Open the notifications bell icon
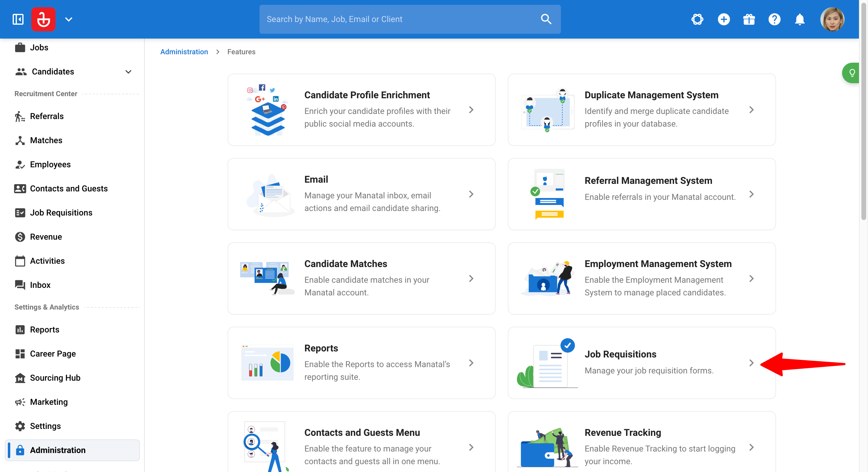Image resolution: width=868 pixels, height=472 pixels. pos(800,19)
